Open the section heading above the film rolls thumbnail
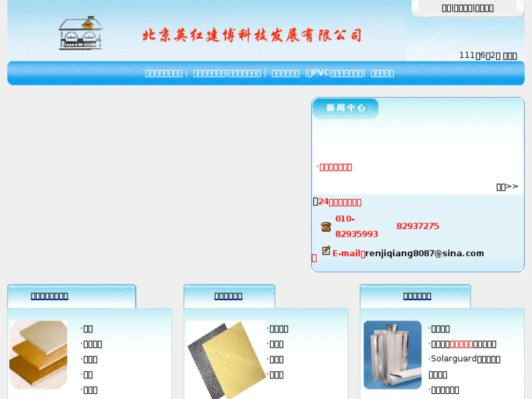The width and height of the screenshot is (532, 399). 417,296
